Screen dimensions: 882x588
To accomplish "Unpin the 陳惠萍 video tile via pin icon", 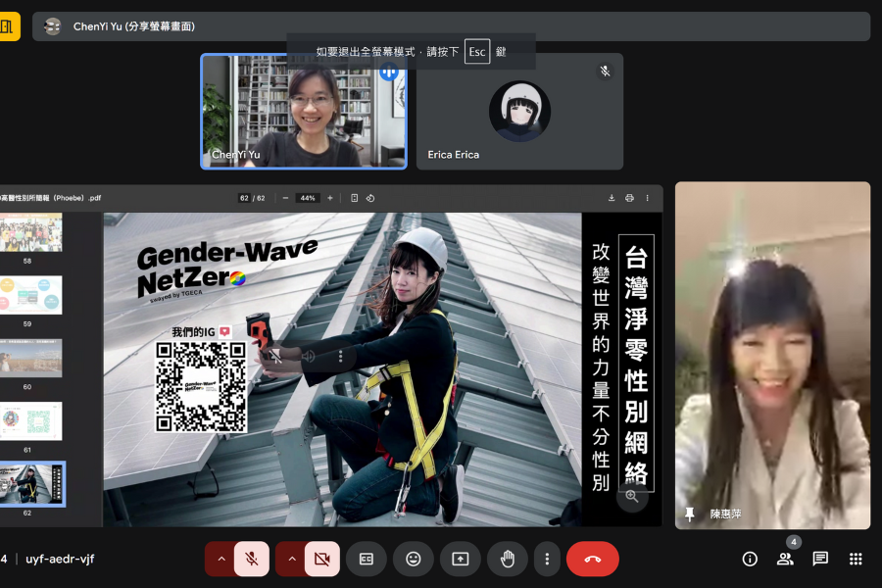I will point(690,514).
